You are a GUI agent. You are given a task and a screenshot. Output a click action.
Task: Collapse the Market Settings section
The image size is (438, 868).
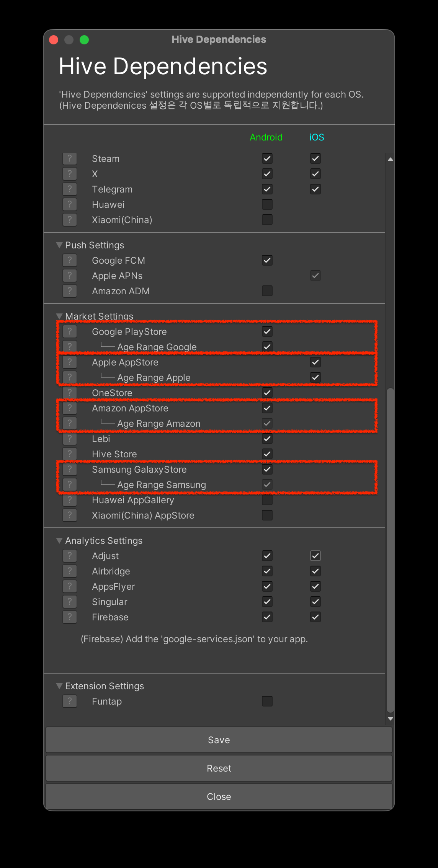pyautogui.click(x=59, y=316)
